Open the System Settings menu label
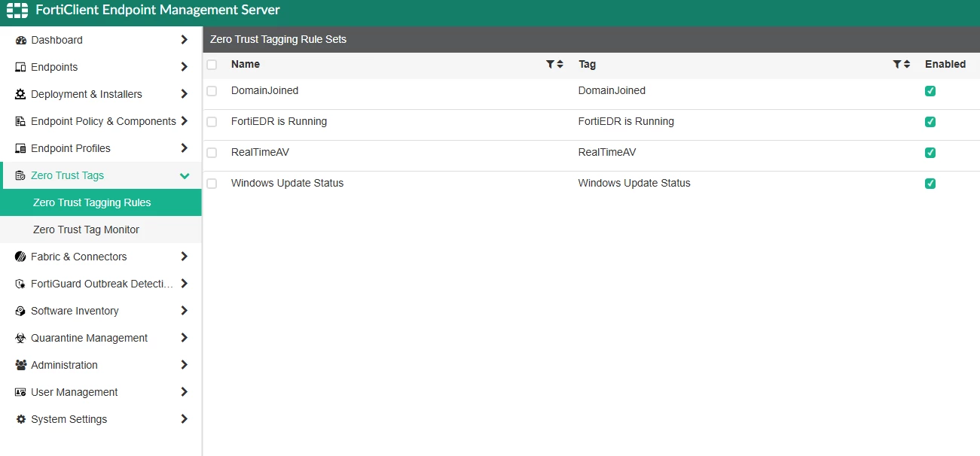The width and height of the screenshot is (980, 456). click(69, 419)
